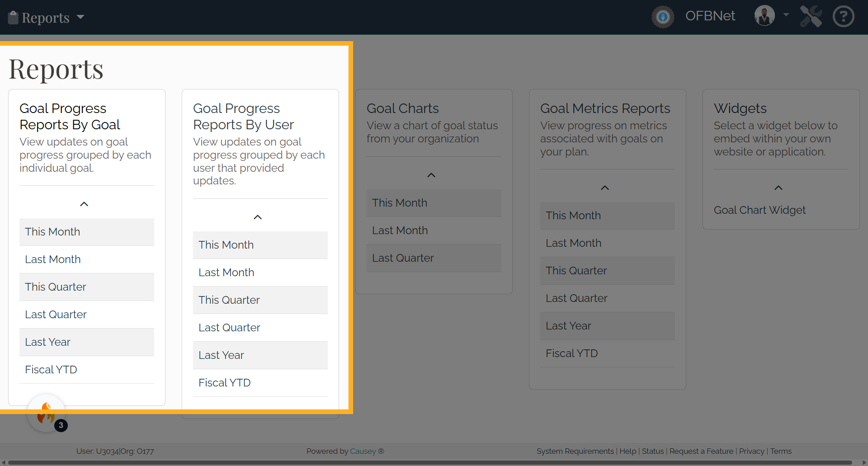Image resolution: width=868 pixels, height=466 pixels.
Task: Open Last Month under Reports By Goal
Action: coord(87,259)
